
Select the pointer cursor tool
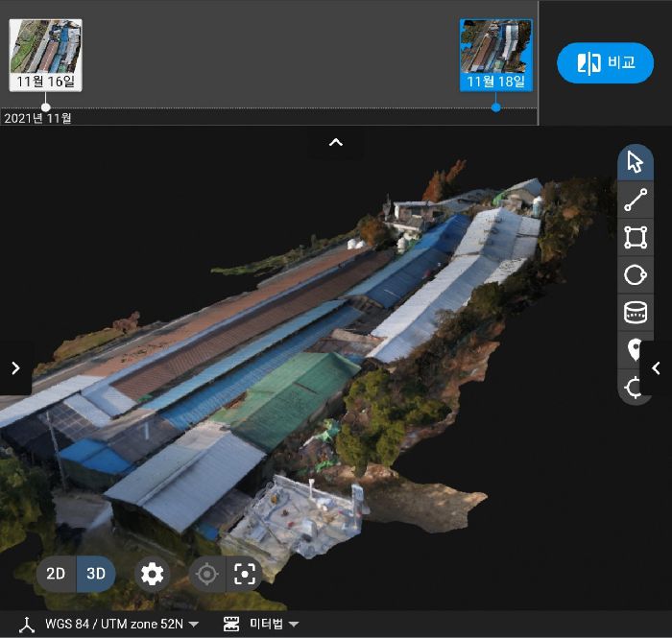tap(635, 162)
